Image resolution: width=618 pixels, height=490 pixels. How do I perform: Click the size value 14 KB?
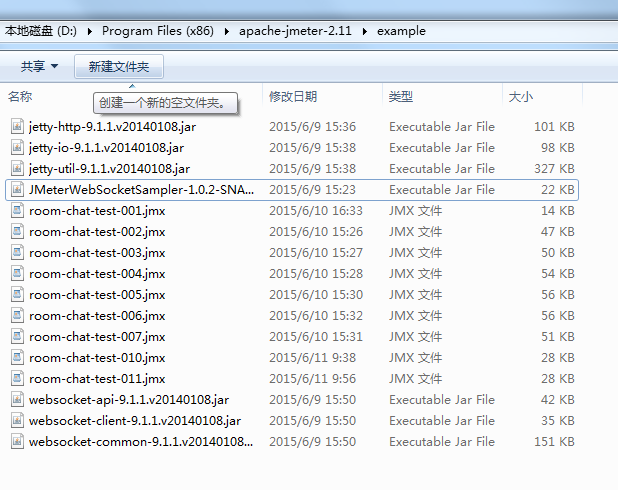click(558, 211)
